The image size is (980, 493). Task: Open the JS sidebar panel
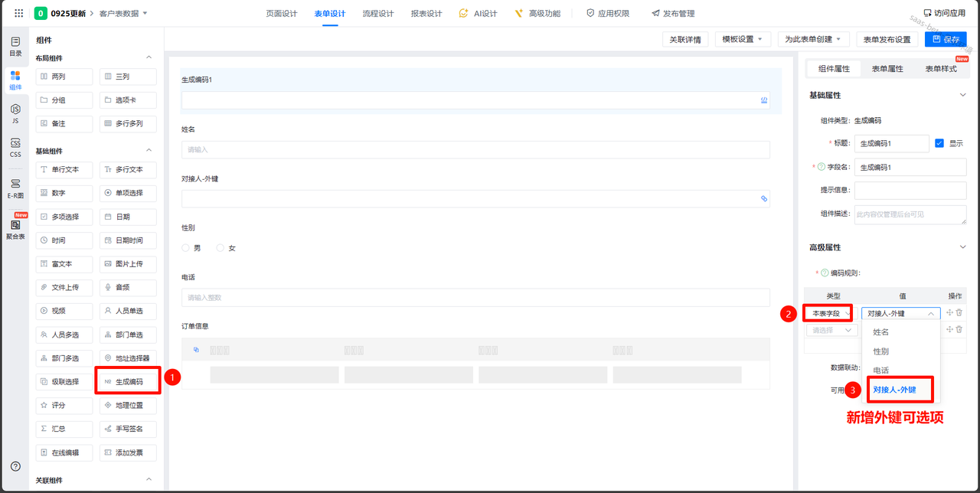click(x=15, y=113)
